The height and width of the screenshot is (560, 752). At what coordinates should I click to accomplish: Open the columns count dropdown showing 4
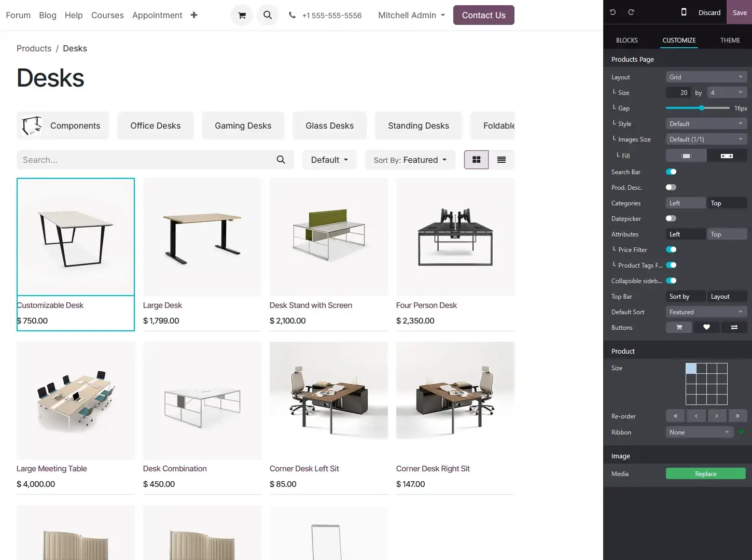pos(727,92)
